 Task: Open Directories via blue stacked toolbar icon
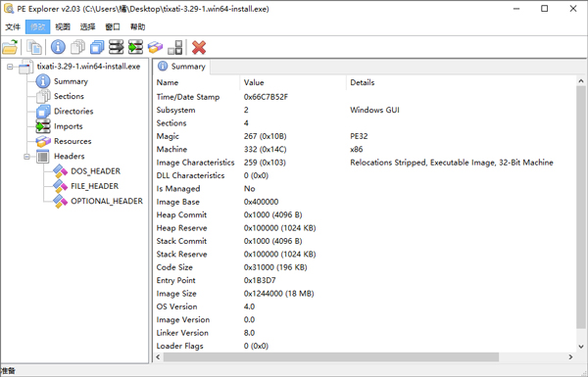click(97, 47)
